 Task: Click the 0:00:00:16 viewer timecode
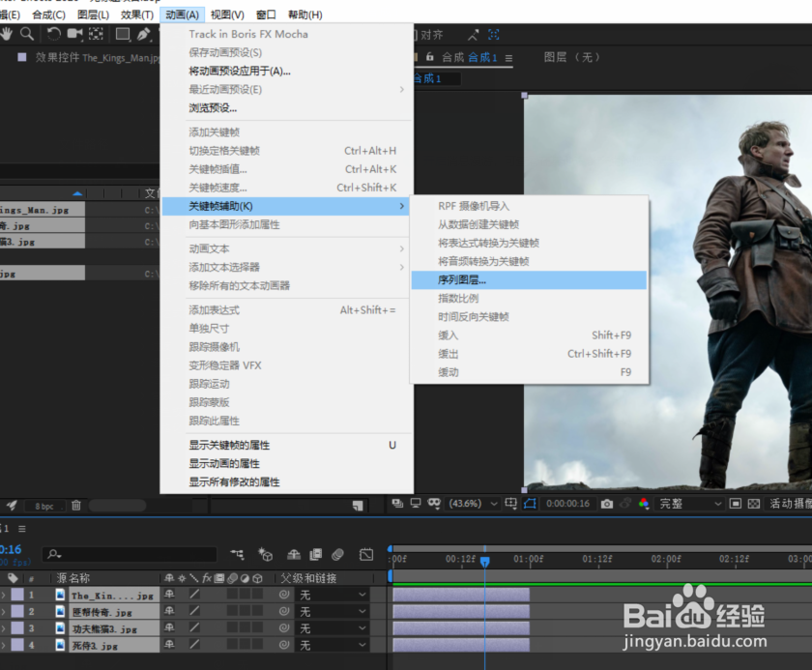click(x=567, y=504)
